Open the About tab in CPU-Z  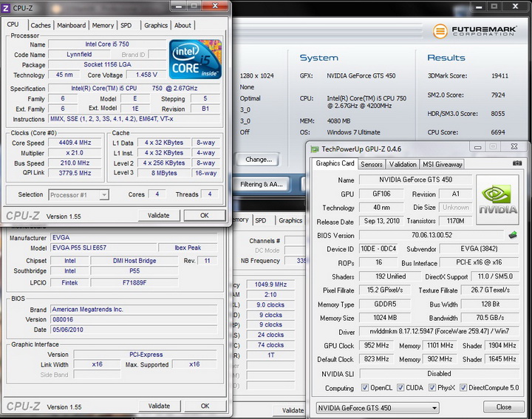coord(183,25)
